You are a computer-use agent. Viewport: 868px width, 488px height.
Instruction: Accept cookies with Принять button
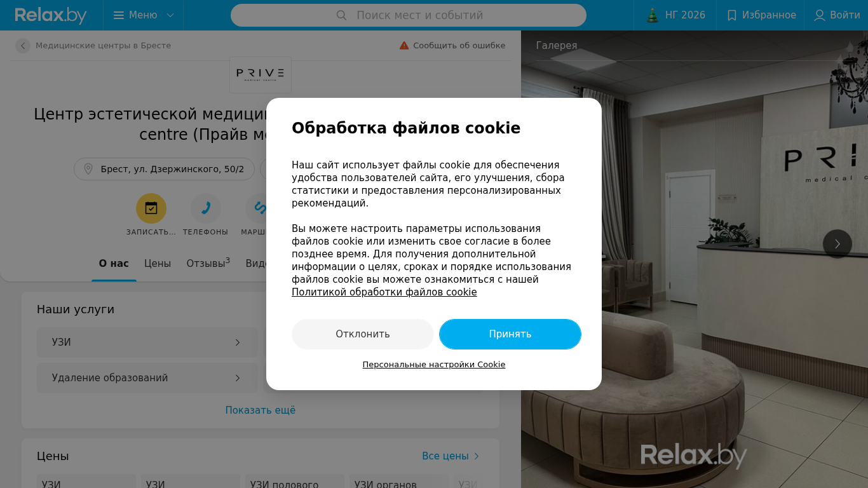click(x=510, y=334)
